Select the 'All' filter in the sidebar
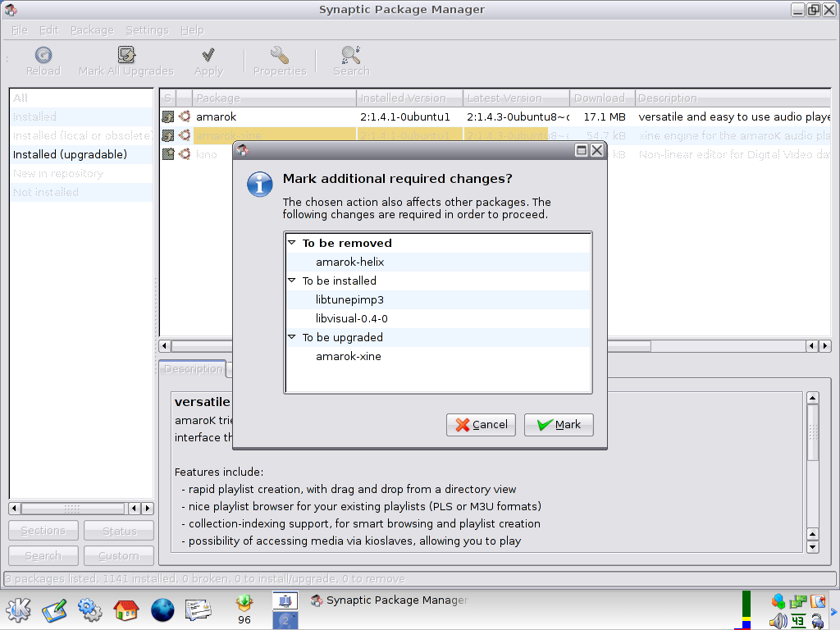840x630 pixels. [81, 98]
